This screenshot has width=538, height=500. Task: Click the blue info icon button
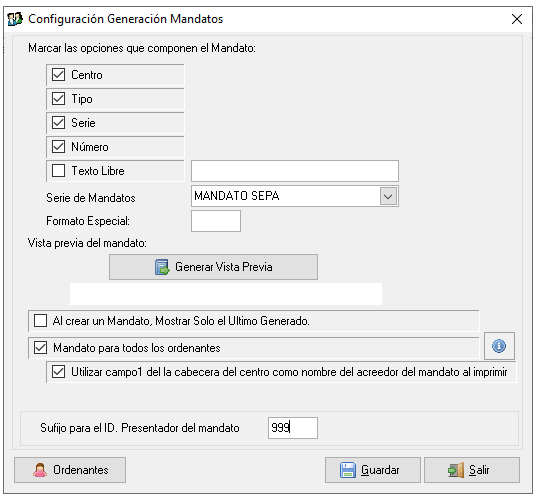[x=499, y=346]
